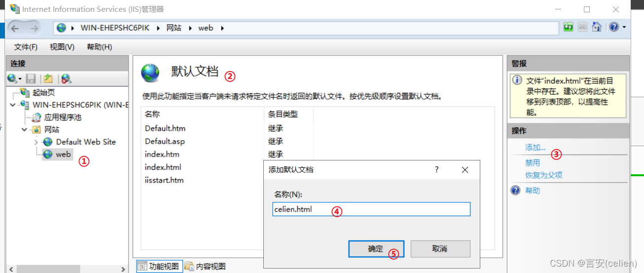644x273 pixels.
Task: Collapse the 网站 tree node
Action: [x=24, y=129]
